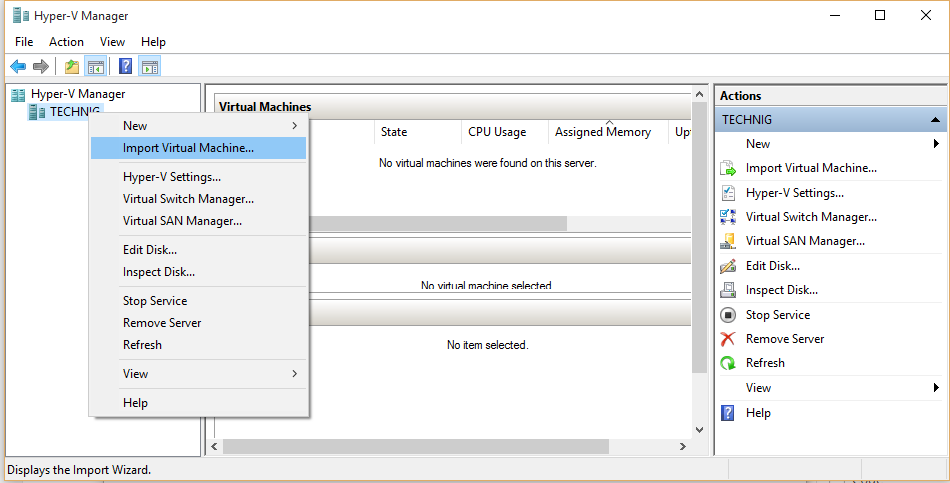Click Inspect Disk... link in Actions pane
950x483 pixels.
[782, 290]
